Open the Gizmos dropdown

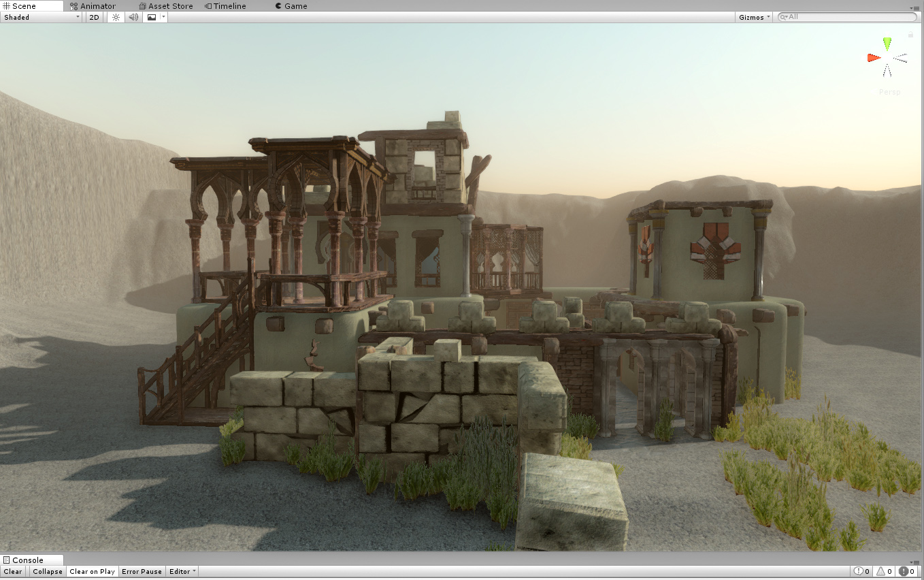pos(754,17)
